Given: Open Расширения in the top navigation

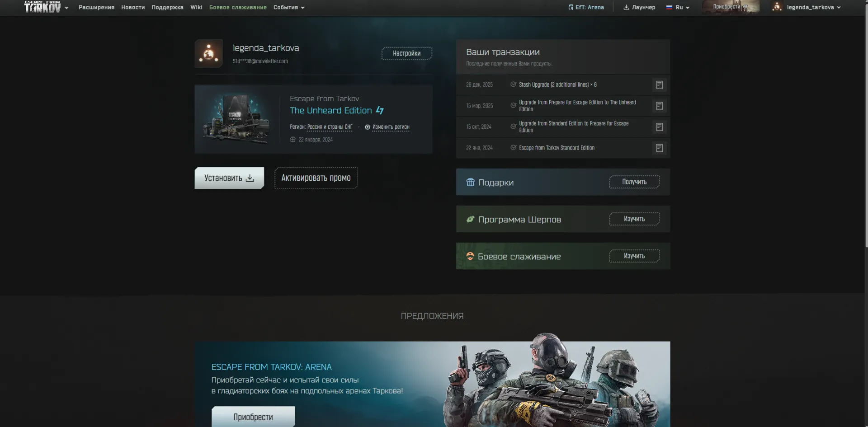Looking at the screenshot, I should tap(96, 7).
